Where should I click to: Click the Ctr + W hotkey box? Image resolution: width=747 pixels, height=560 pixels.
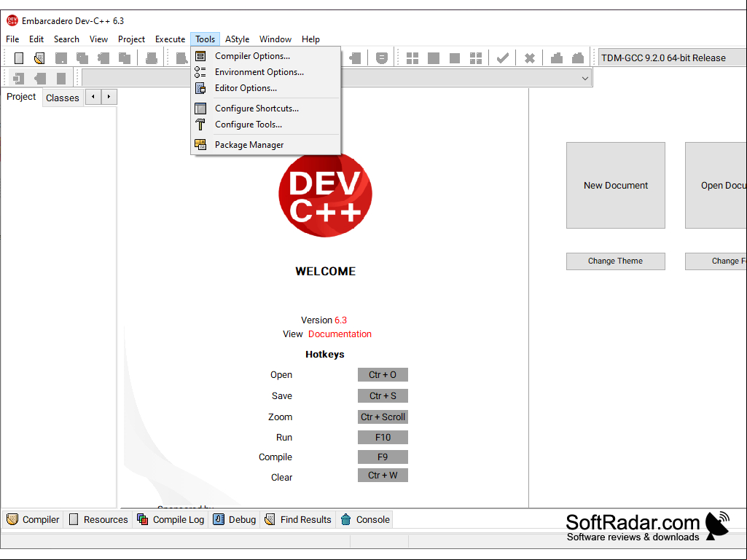point(383,476)
